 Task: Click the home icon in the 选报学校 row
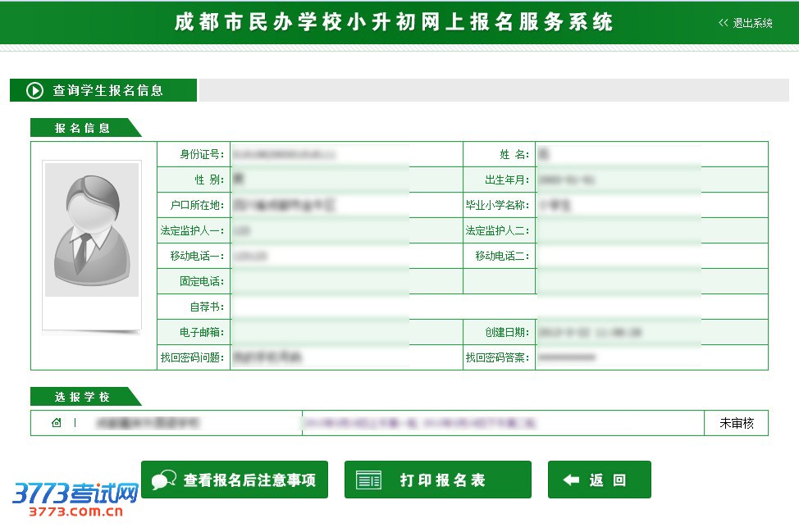pos(57,423)
